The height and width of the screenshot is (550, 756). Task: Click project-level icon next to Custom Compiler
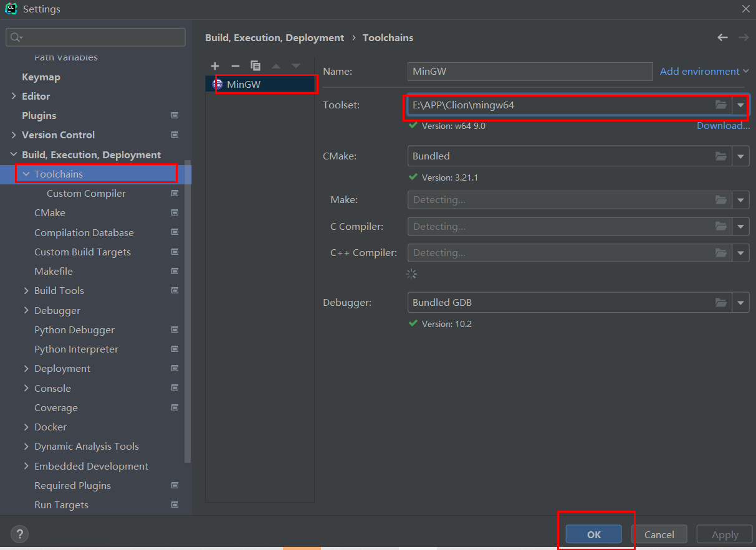pyautogui.click(x=175, y=193)
